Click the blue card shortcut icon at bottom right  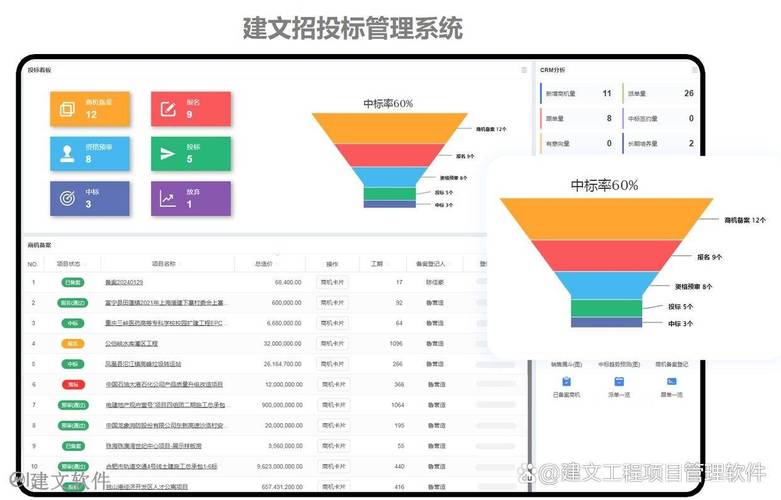click(671, 381)
